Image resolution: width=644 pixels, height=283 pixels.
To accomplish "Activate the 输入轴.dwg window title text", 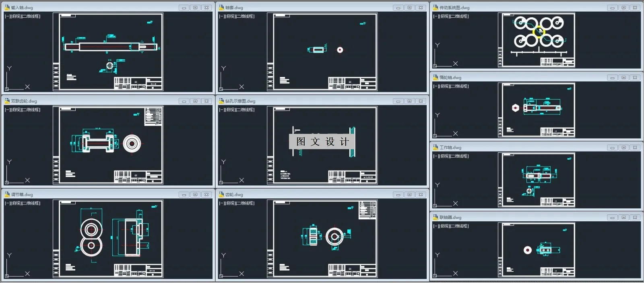I will click(22, 8).
